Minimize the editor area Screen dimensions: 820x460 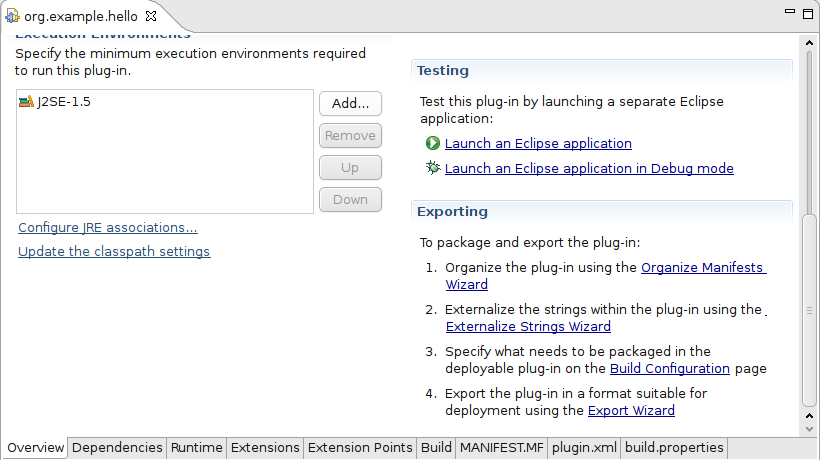790,11
